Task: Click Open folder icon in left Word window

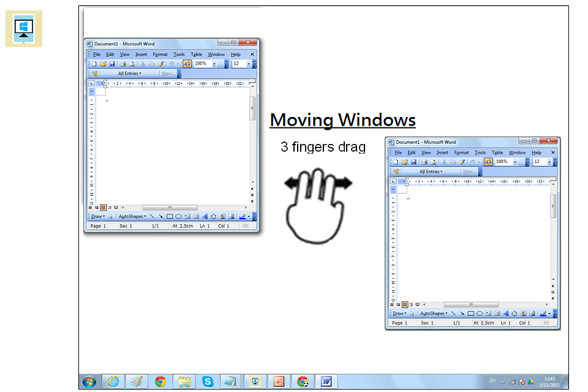Action: click(x=103, y=64)
